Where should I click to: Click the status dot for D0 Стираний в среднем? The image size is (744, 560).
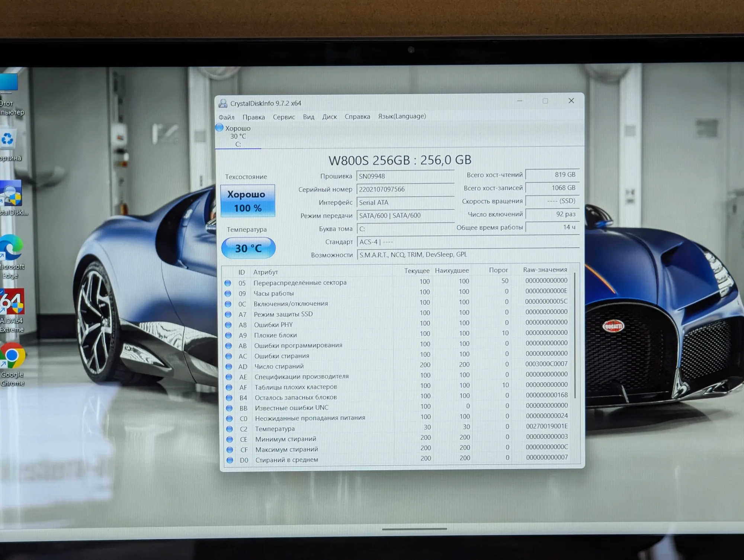tap(230, 460)
